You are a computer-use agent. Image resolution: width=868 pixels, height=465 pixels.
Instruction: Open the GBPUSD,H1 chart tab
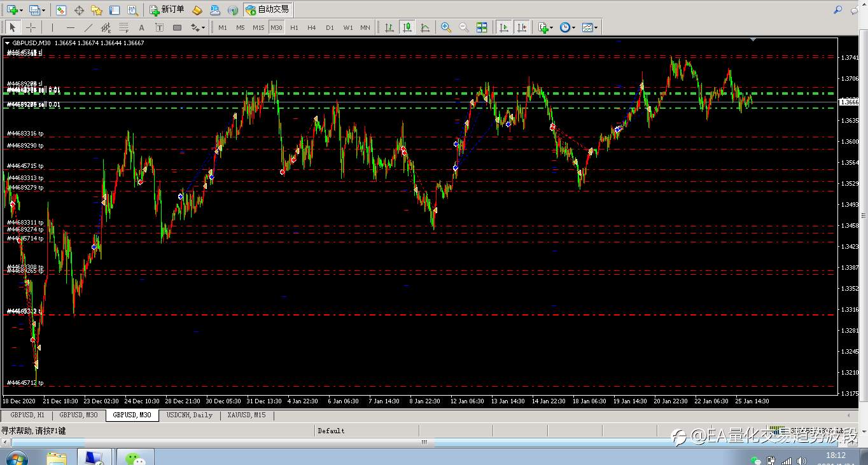(x=27, y=415)
